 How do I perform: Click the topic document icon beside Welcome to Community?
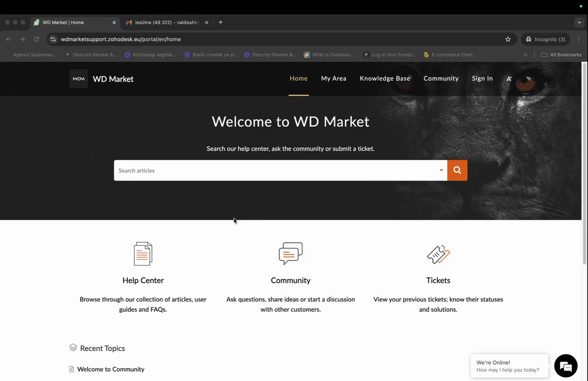pos(71,369)
